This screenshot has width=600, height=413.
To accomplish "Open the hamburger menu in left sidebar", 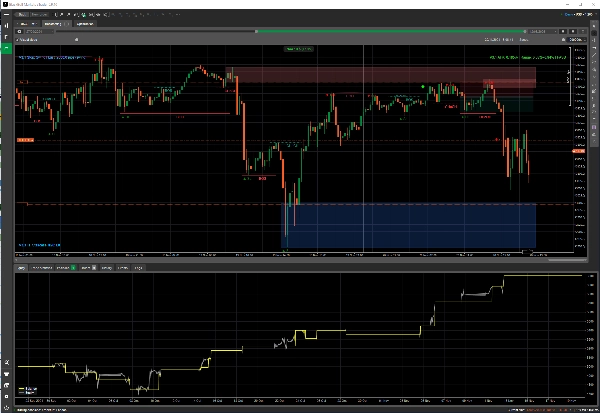I will 7,14.
